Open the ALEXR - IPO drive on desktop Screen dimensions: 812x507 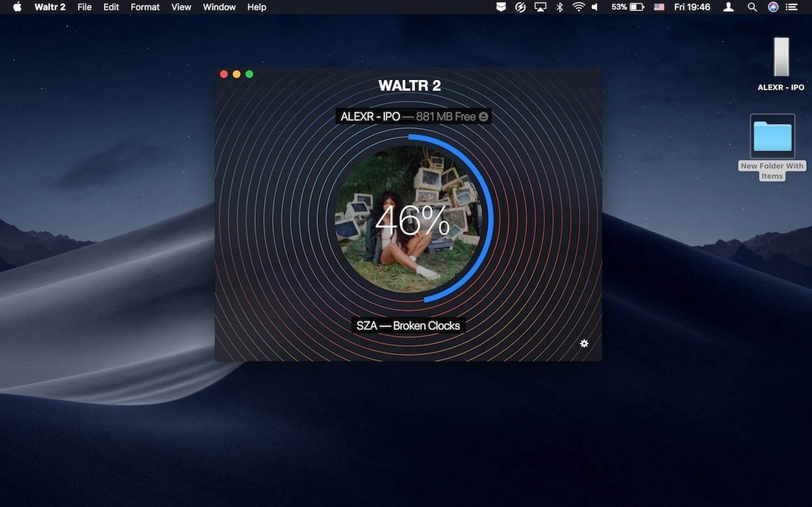click(781, 58)
